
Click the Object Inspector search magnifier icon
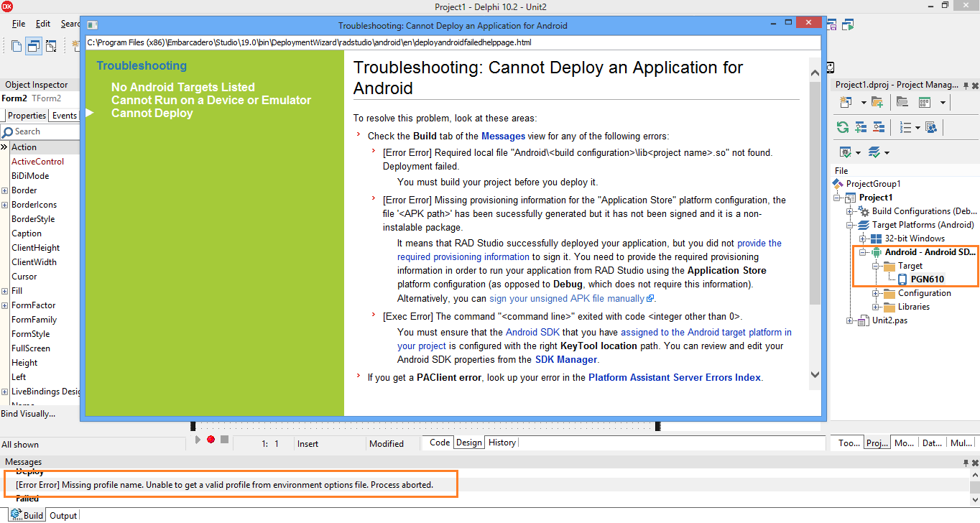click(7, 131)
